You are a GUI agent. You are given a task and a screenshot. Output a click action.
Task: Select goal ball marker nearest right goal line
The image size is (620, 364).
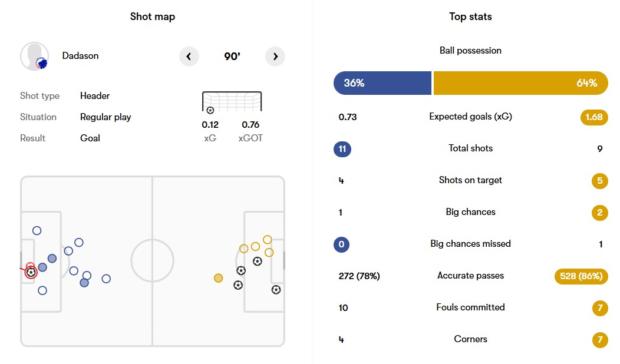tap(276, 290)
